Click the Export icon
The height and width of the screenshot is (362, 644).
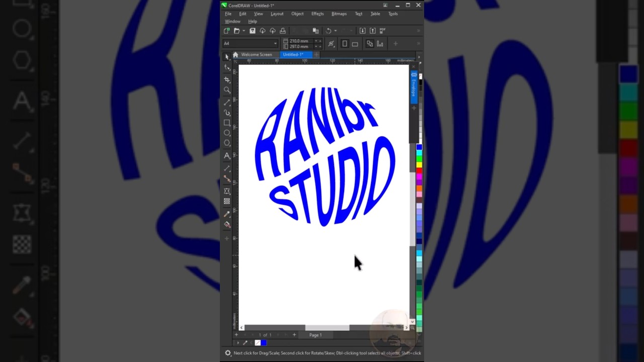pyautogui.click(x=372, y=31)
